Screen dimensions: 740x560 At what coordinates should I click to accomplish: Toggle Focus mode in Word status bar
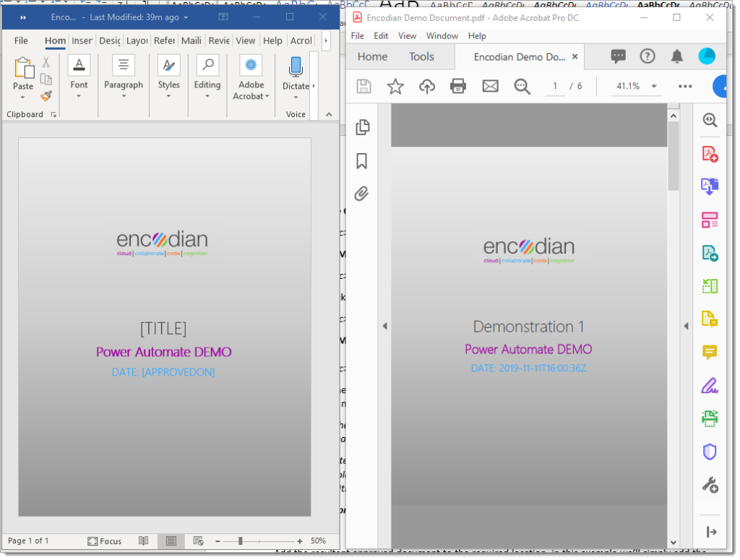pyautogui.click(x=104, y=541)
